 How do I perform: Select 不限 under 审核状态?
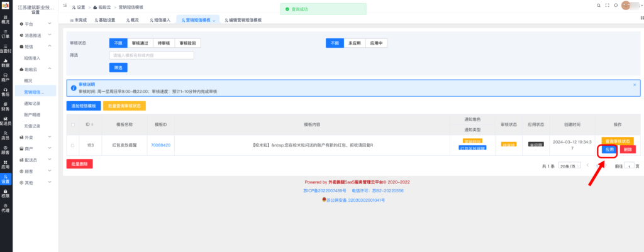pyautogui.click(x=118, y=43)
